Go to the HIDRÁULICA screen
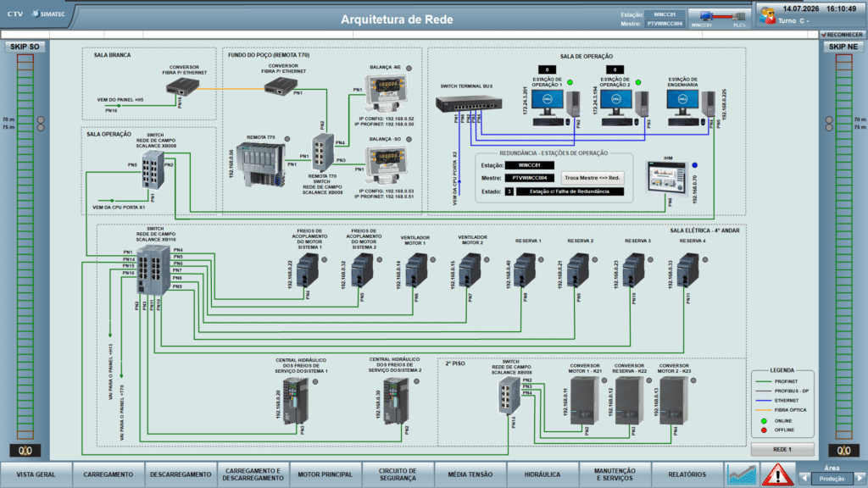 [542, 474]
